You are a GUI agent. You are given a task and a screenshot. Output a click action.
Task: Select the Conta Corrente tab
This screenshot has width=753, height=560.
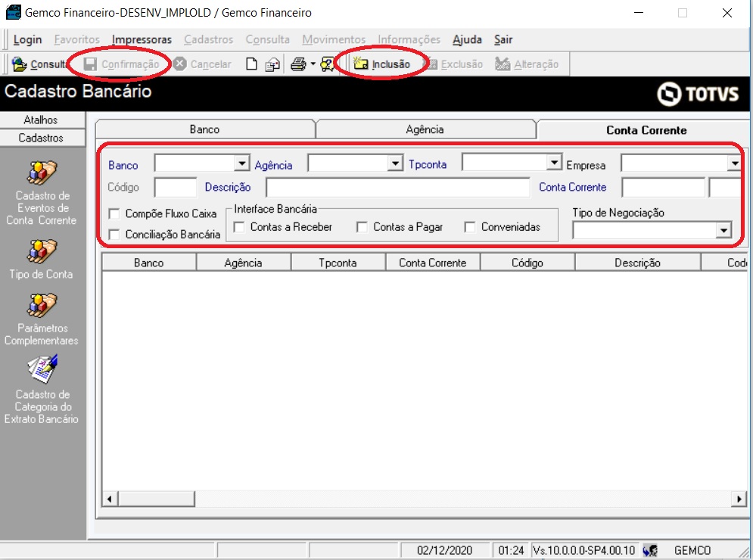coord(646,130)
